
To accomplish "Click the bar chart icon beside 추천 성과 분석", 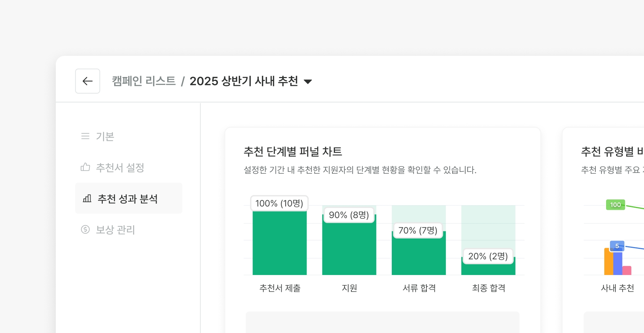I will coord(87,198).
